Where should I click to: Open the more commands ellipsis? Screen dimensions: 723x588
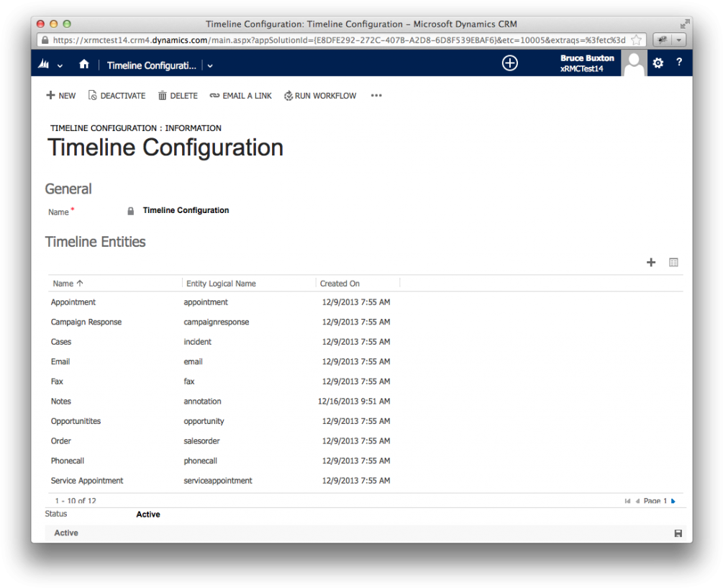[376, 95]
